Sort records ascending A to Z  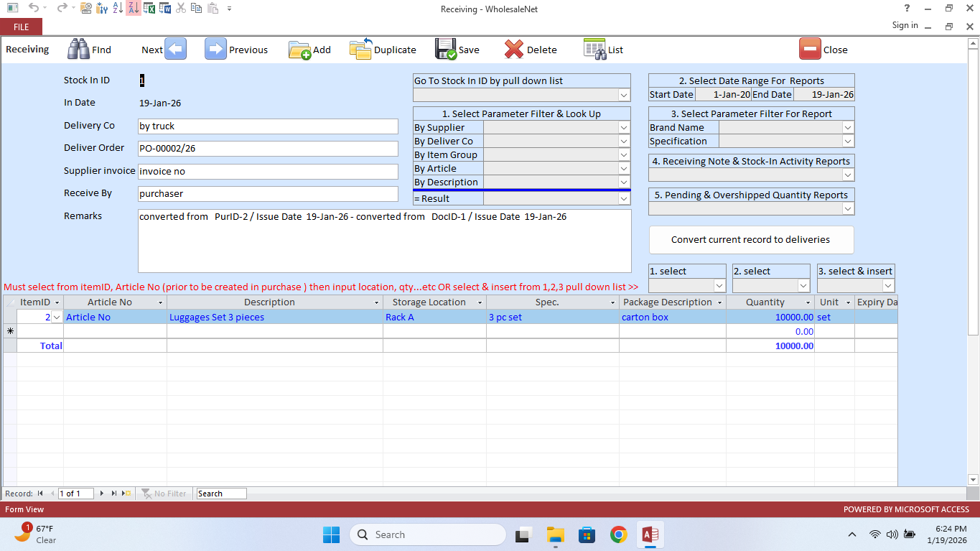click(x=119, y=9)
